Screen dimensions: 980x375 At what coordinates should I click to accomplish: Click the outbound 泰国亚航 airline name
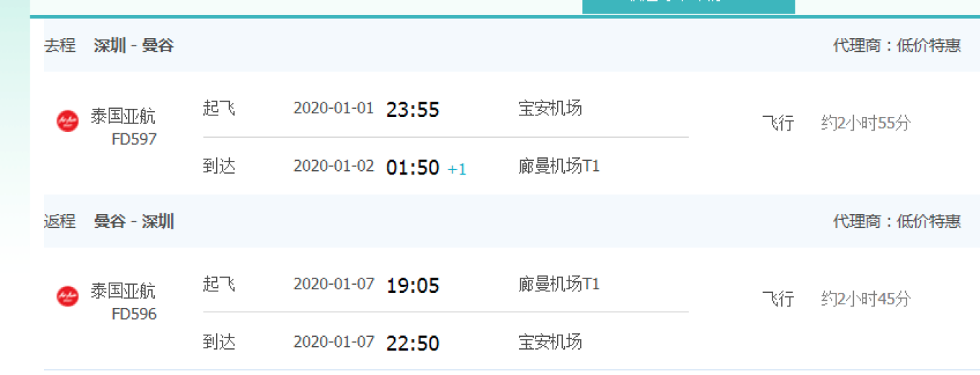122,116
